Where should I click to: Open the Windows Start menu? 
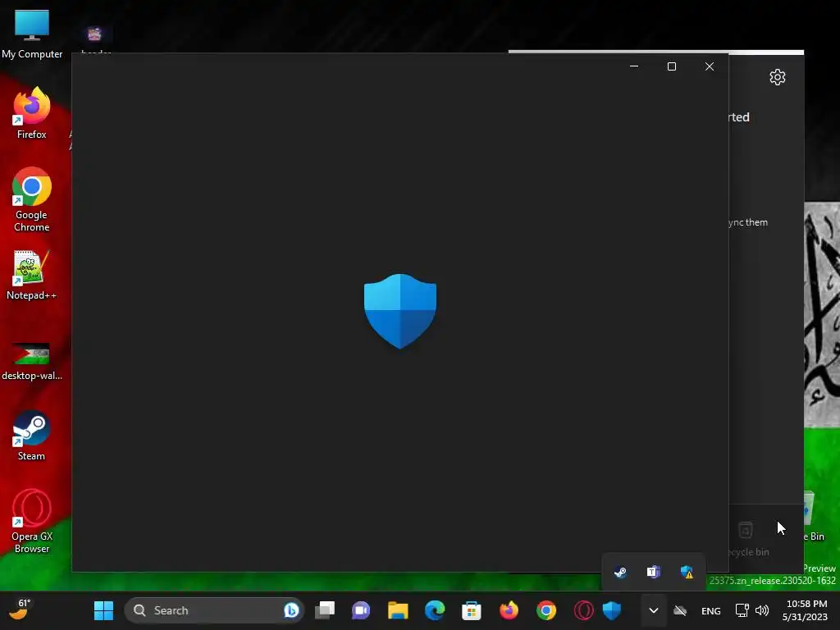(x=103, y=610)
